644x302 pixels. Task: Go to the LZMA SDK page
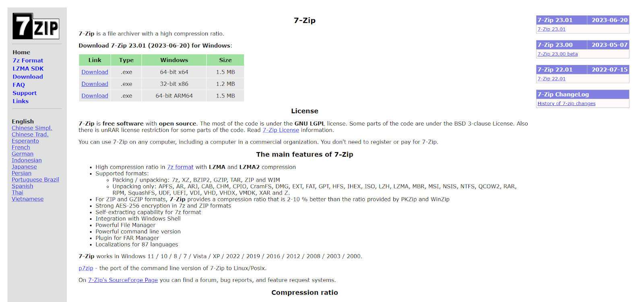coord(28,68)
